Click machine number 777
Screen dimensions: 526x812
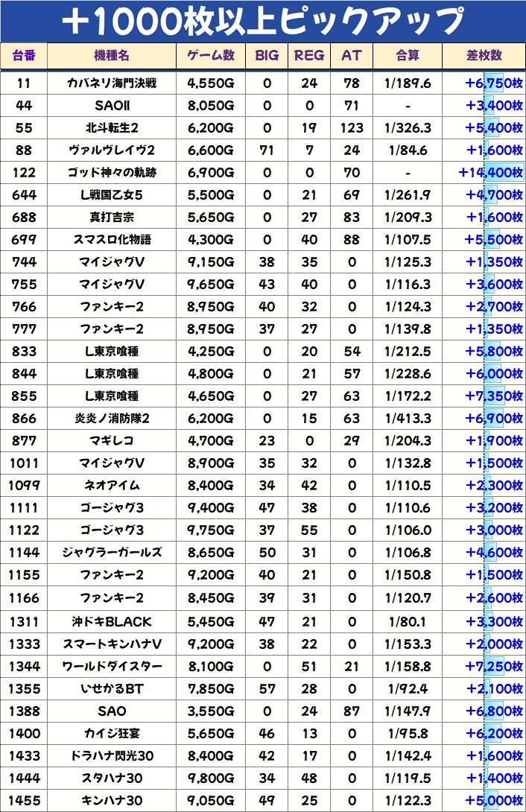[24, 329]
